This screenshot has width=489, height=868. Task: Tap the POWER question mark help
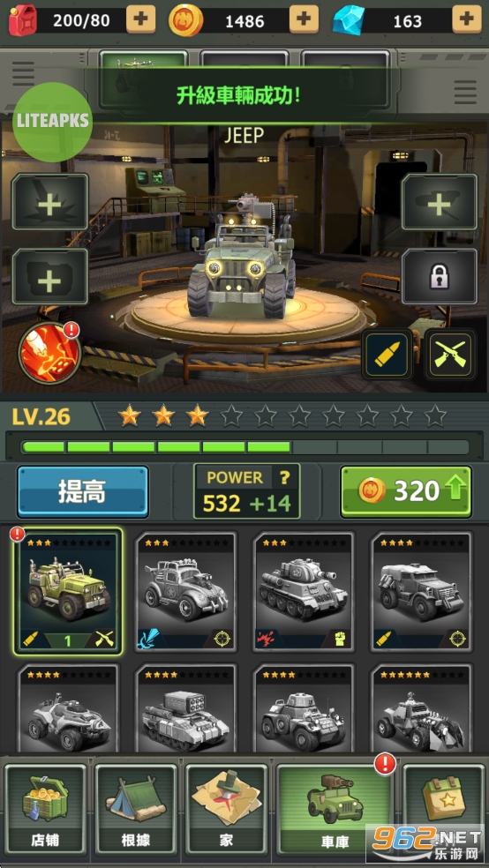tap(284, 478)
